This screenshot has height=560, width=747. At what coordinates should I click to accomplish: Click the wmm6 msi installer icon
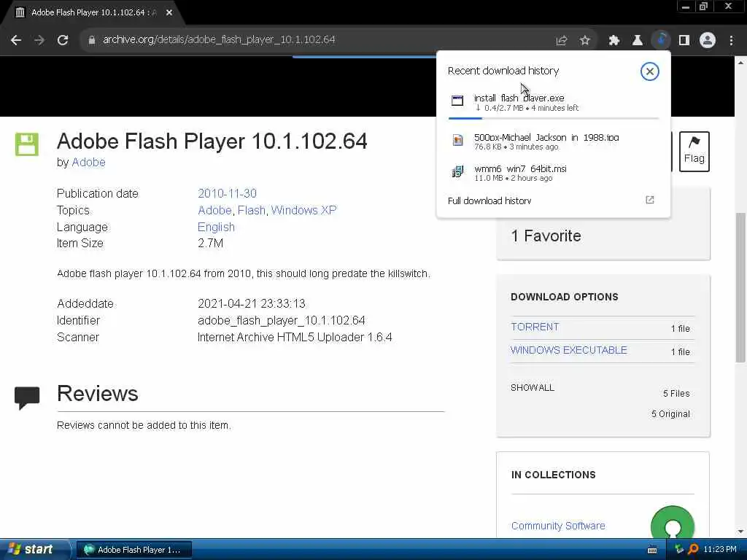(457, 171)
